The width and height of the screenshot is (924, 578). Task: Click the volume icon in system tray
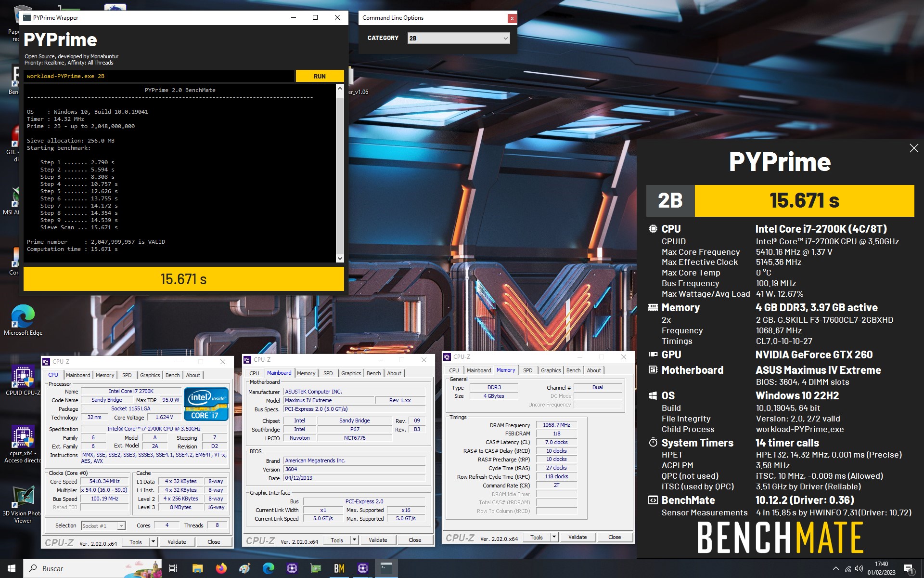tap(859, 569)
